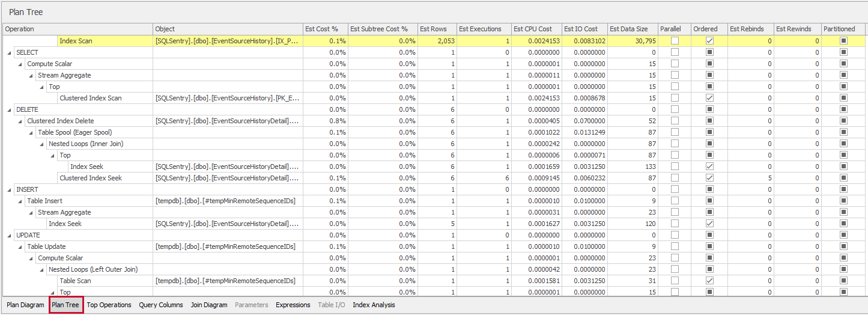Screen dimensions: 868x315
Task: Sort by Est Rebinds column header
Action: pos(750,29)
